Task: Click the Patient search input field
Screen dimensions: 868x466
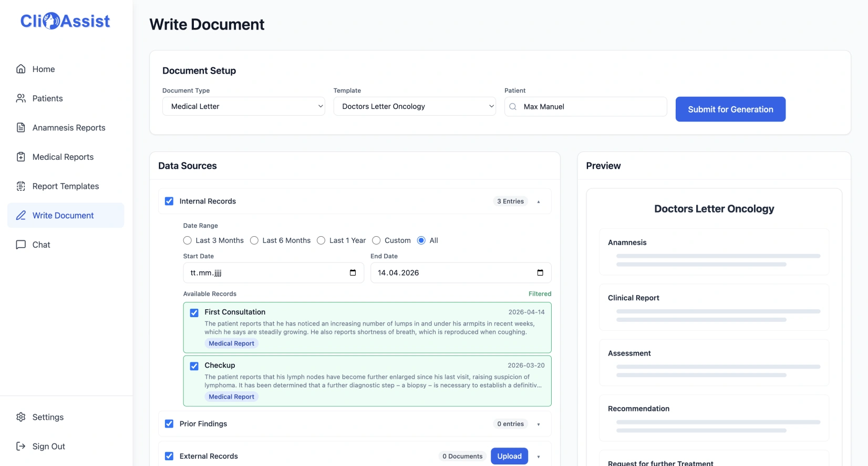Action: click(591, 107)
